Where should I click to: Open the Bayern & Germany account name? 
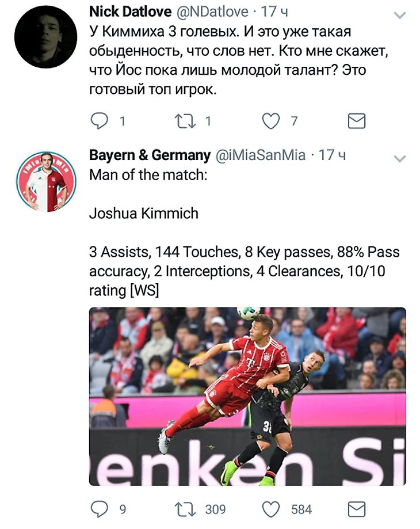click(150, 155)
